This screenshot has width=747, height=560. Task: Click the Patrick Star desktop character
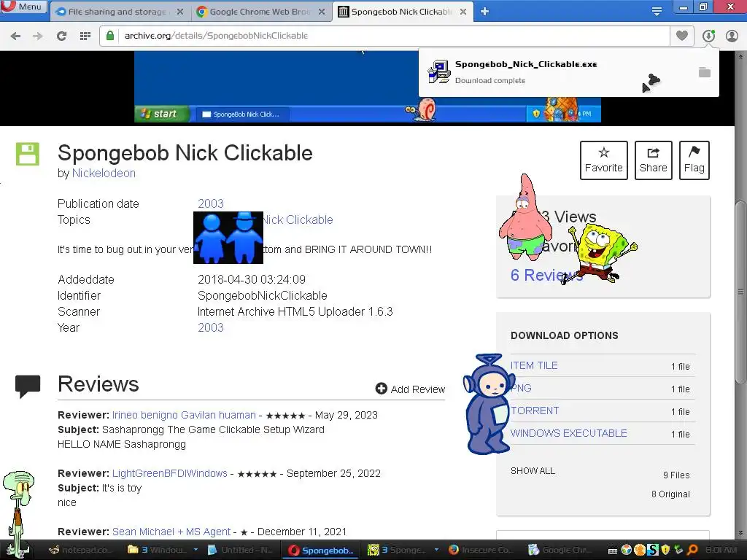pos(525,217)
